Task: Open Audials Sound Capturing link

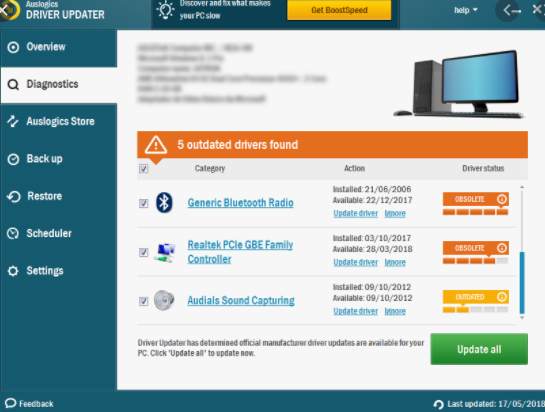Action: 241,300
